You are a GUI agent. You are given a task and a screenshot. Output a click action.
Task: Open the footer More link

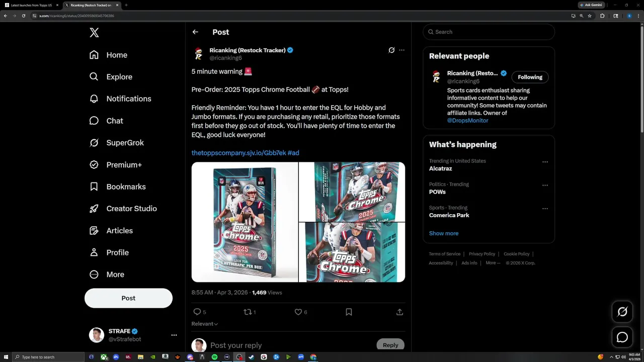tap(493, 263)
